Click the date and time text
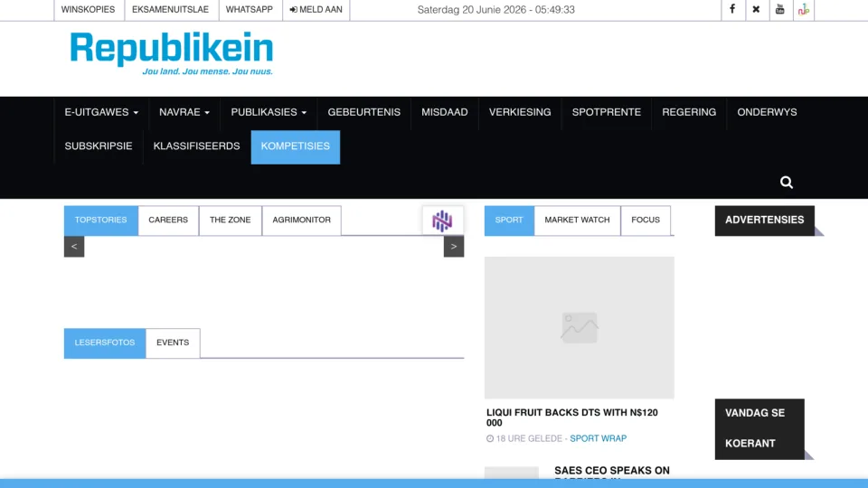The width and height of the screenshot is (868, 488). click(496, 10)
